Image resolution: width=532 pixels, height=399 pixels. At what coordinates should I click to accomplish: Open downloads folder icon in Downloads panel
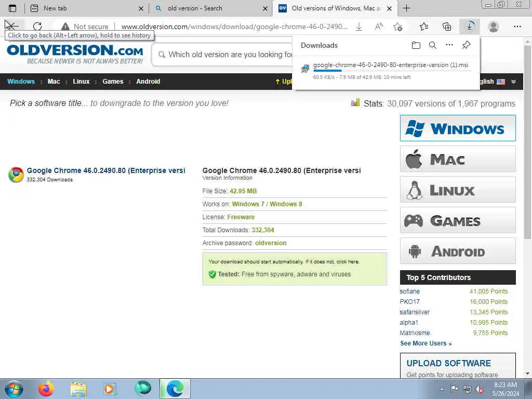[416, 45]
